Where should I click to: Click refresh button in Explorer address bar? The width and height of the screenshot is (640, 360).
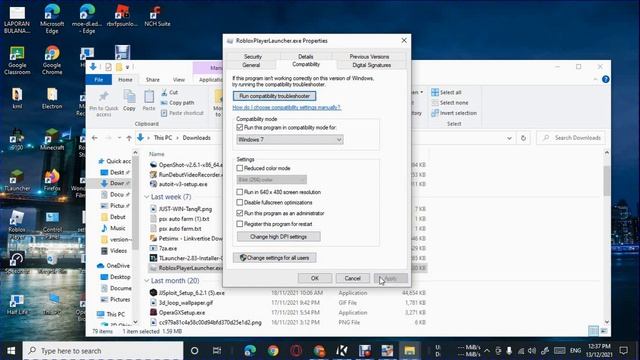523,138
